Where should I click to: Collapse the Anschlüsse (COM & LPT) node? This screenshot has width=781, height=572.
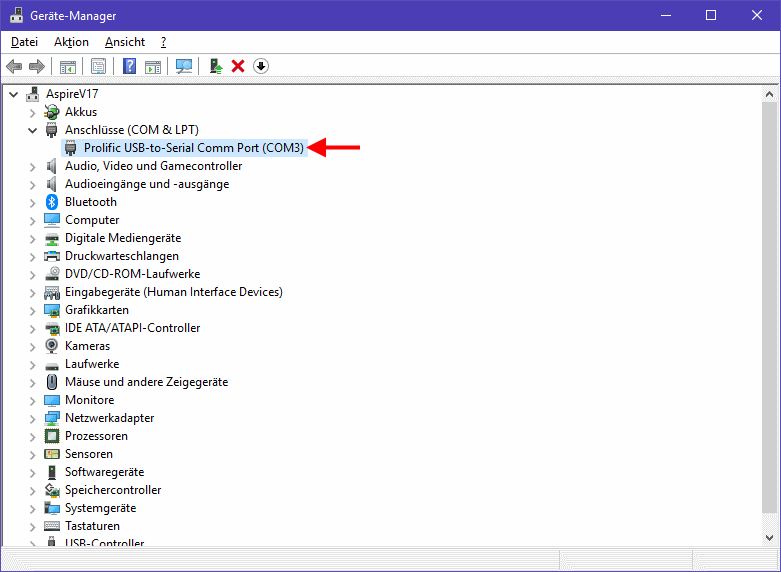(x=33, y=130)
